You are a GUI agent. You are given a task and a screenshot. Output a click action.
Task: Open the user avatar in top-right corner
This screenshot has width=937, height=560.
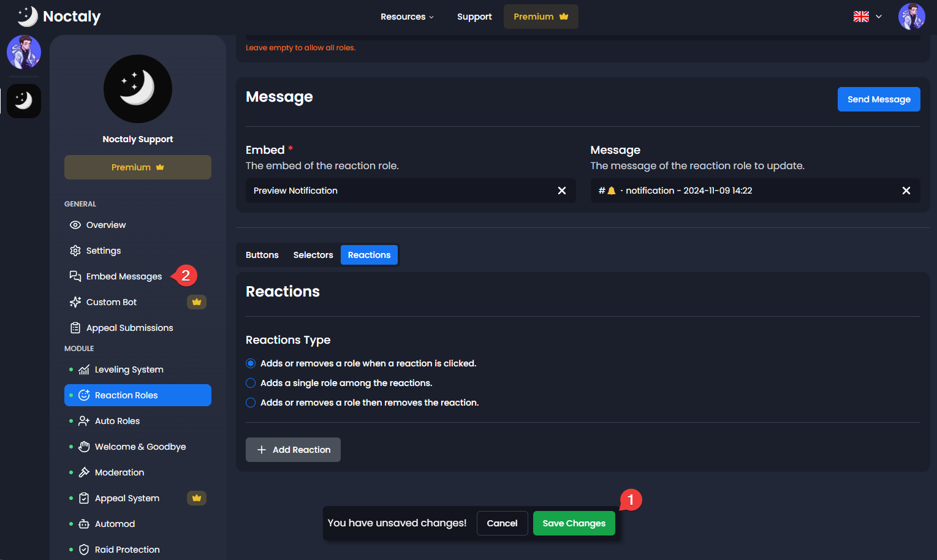click(x=911, y=17)
